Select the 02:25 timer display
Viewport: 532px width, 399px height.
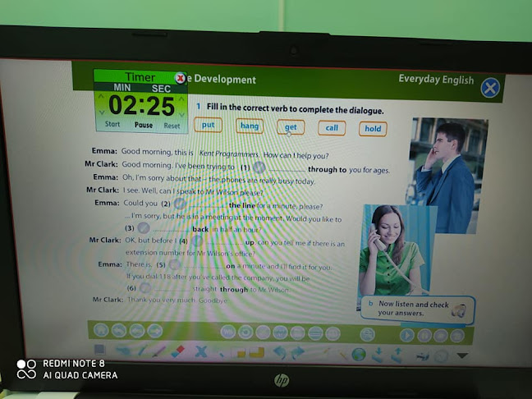141,106
